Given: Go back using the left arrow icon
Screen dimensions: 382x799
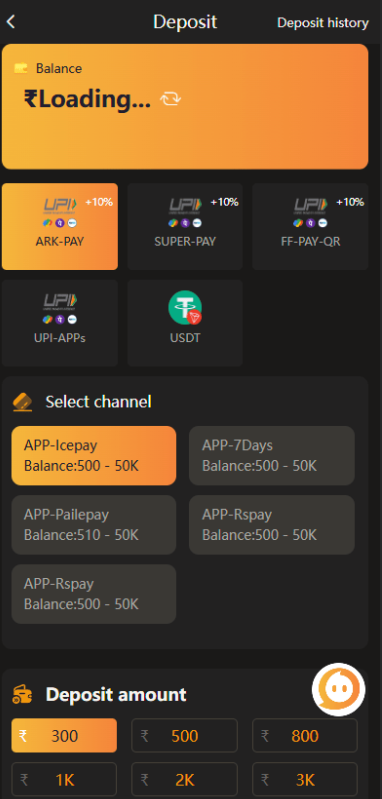Looking at the screenshot, I should point(11,22).
